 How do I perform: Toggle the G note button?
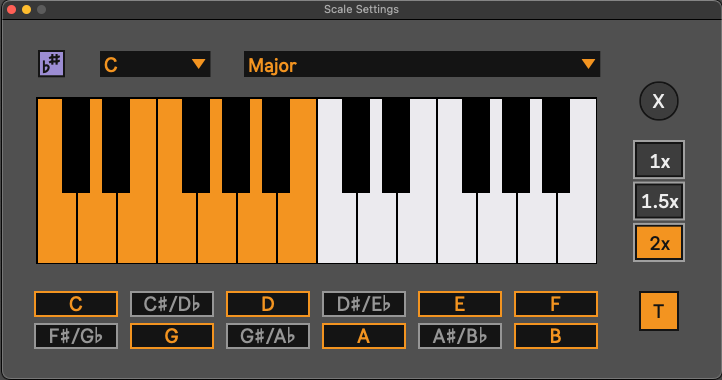tap(172, 336)
